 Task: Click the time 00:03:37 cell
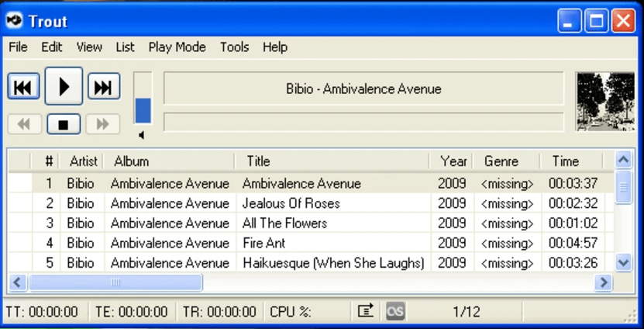coord(573,183)
